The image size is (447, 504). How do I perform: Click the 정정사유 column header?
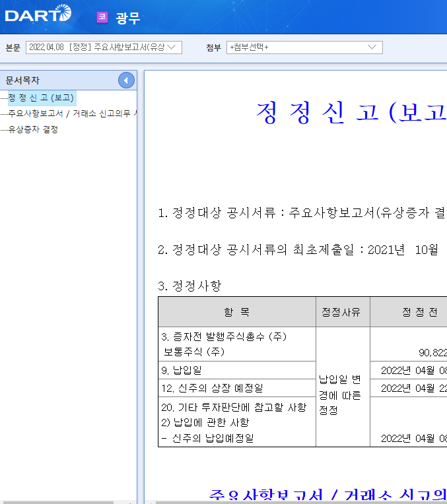point(343,312)
